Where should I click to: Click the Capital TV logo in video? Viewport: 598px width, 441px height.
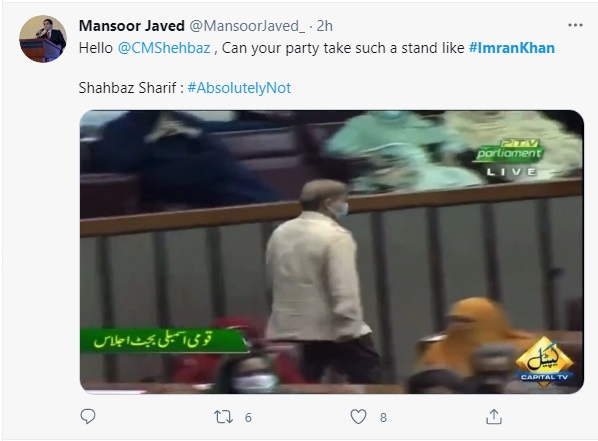point(544,362)
